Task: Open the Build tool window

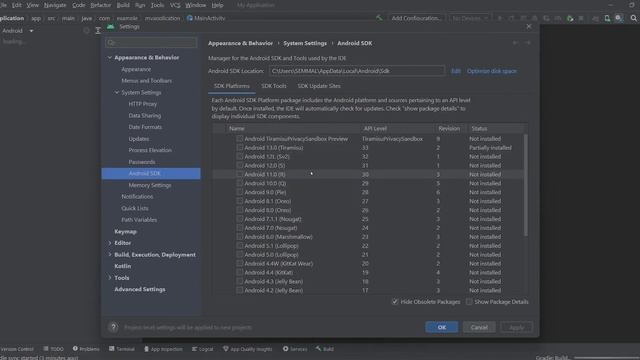Action: pyautogui.click(x=324, y=349)
